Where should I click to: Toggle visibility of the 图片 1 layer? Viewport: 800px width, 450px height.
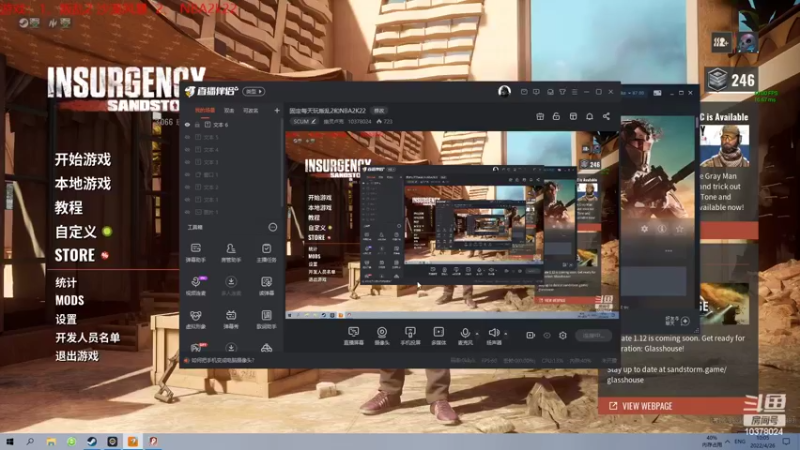(187, 212)
